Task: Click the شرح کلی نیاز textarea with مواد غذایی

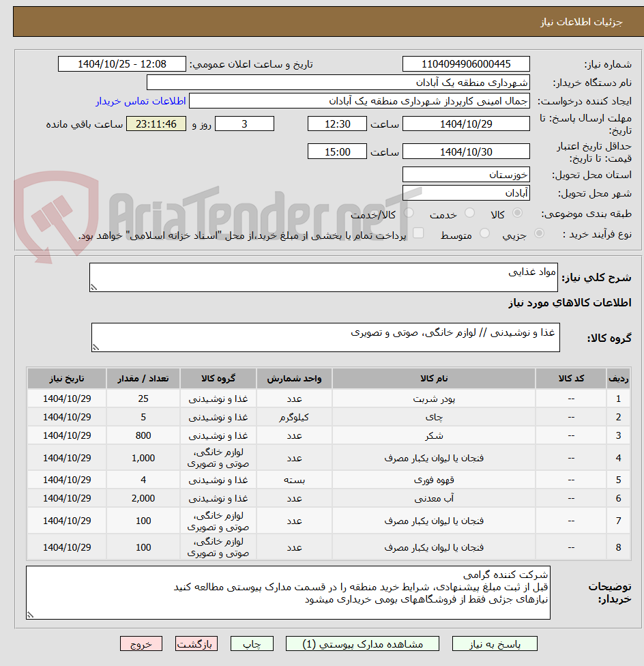Action: [323, 277]
